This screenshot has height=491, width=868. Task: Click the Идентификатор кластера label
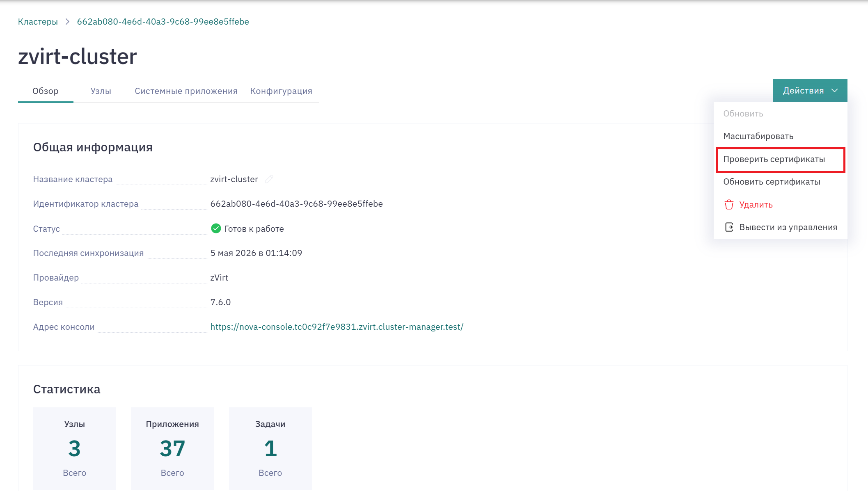86,204
